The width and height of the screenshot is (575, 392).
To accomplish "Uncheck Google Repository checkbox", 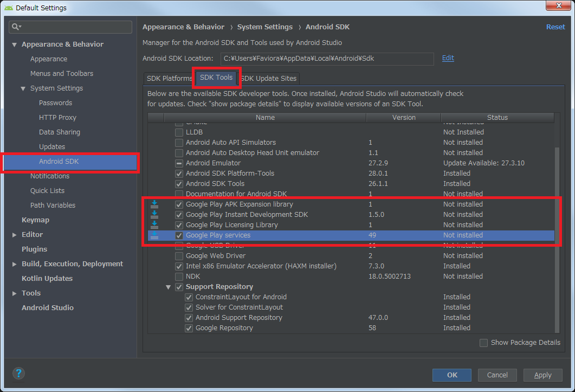I will tap(189, 328).
